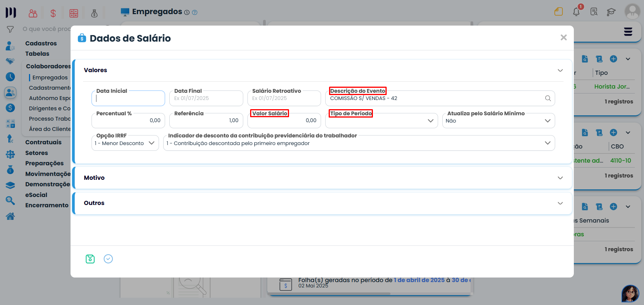644x305 pixels.
Task: Click the magnifying glass icon in the sidebar
Action: click(10, 200)
